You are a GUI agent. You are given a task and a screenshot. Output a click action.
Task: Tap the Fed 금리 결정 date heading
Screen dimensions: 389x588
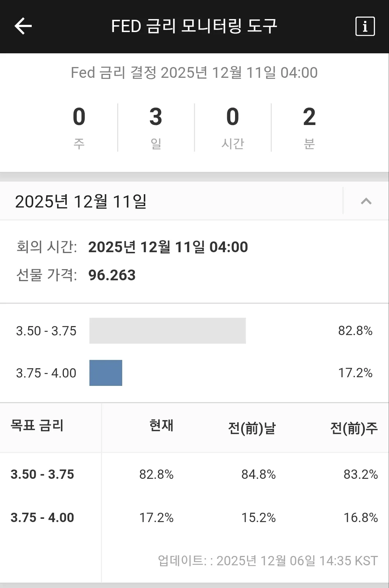click(x=194, y=73)
